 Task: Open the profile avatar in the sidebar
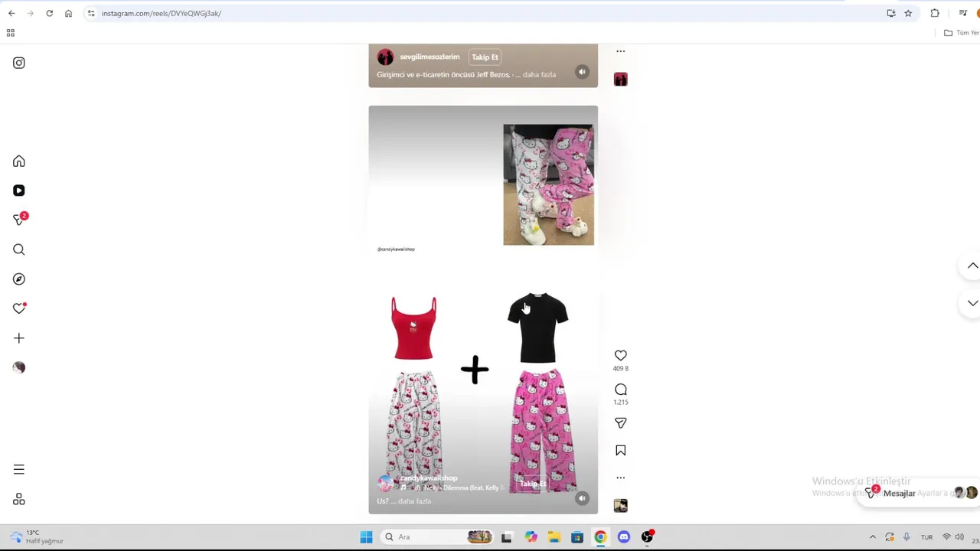(19, 367)
